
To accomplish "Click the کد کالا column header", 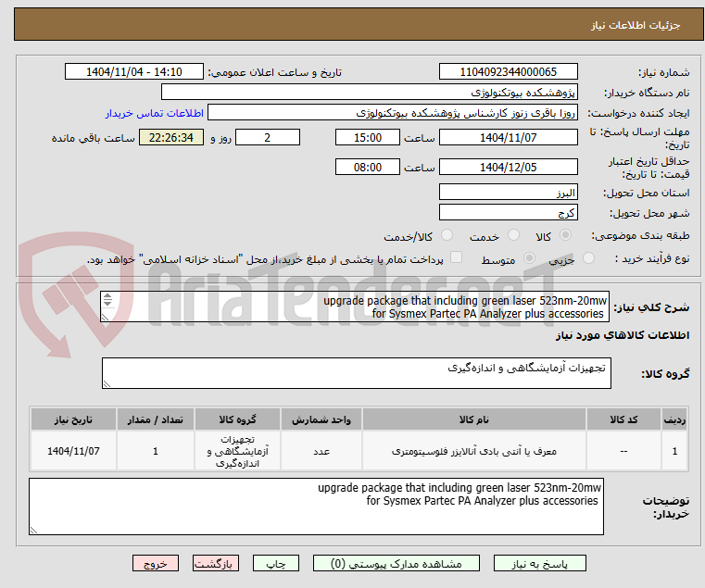I will 623,419.
